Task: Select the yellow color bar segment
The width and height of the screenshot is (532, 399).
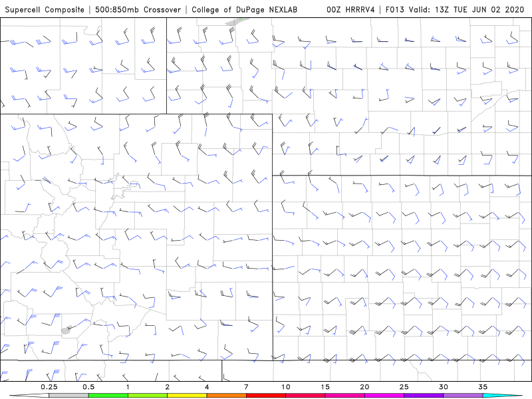Action: [187, 396]
